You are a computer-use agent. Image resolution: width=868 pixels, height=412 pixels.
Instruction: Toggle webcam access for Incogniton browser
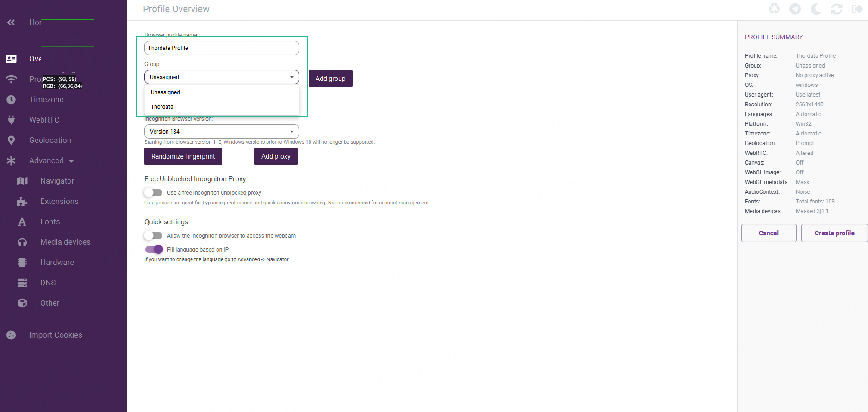153,235
